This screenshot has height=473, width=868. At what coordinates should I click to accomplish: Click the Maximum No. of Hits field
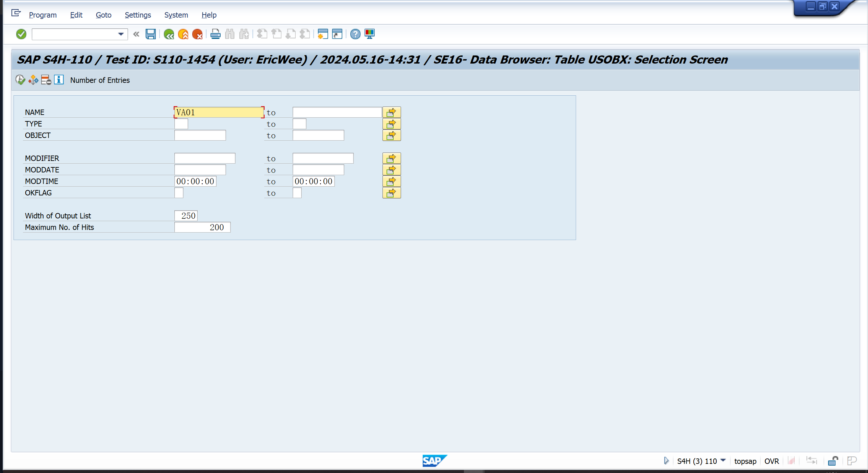[x=202, y=227]
